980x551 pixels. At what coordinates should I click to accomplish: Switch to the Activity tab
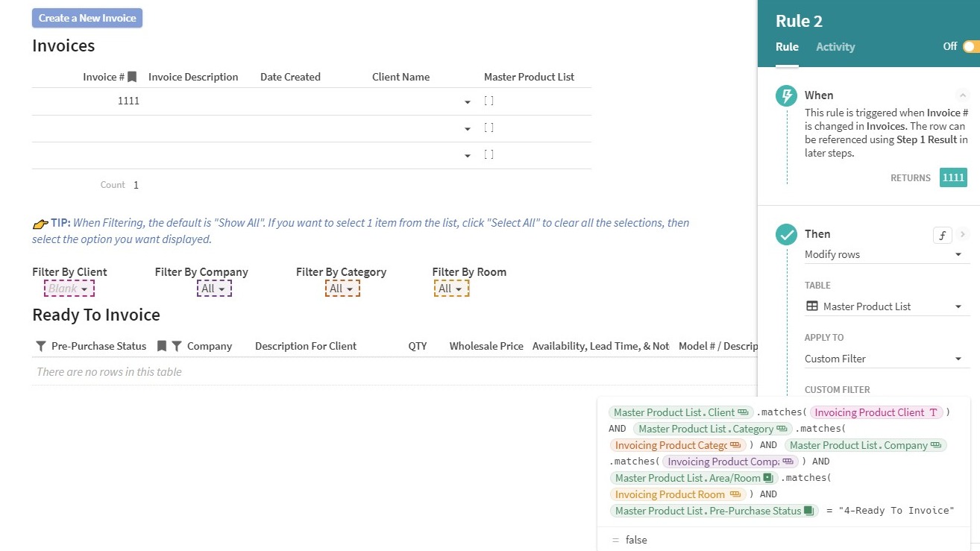tap(835, 46)
